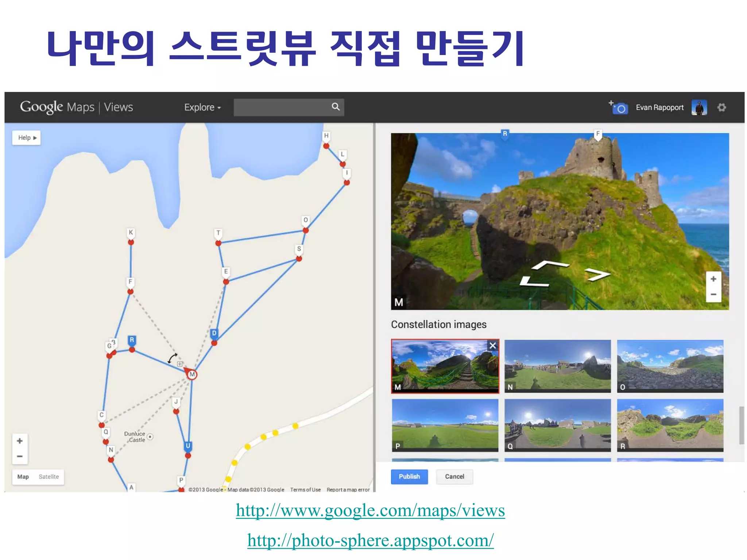This screenshot has width=747, height=560.
Task: Switch to Map view type
Action: pos(23,477)
